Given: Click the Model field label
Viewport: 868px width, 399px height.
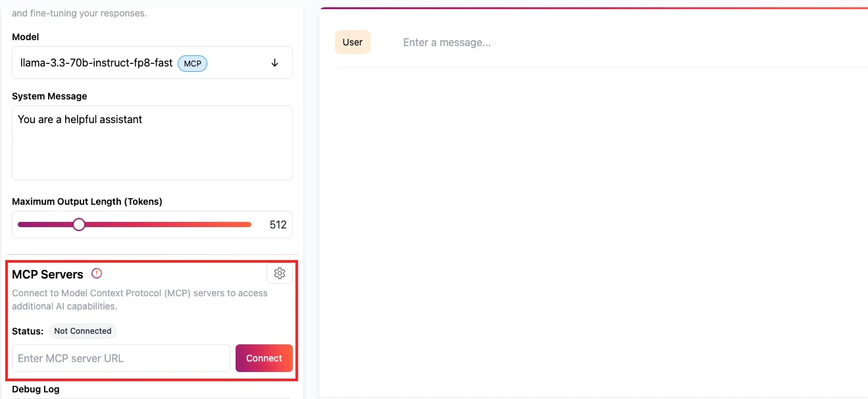Looking at the screenshot, I should click(x=26, y=37).
